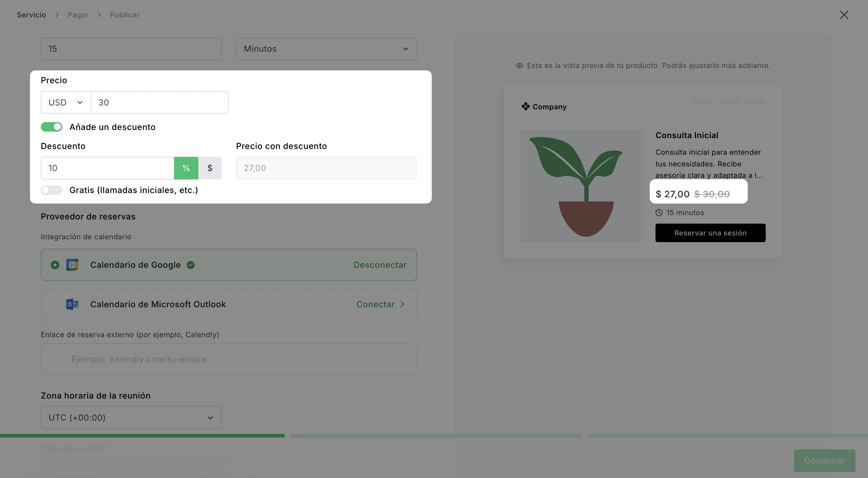868x478 pixels.
Task: Go to the Pagar step
Action: [78, 15]
